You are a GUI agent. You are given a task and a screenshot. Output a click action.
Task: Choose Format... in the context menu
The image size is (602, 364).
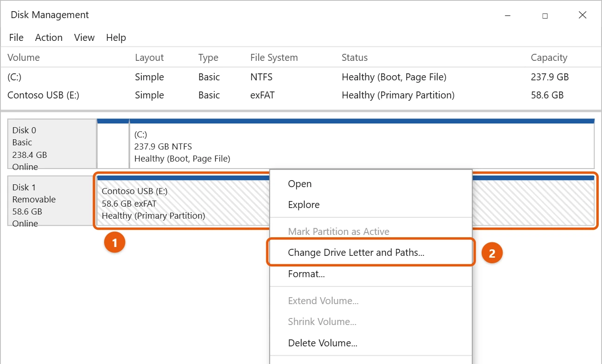pyautogui.click(x=306, y=274)
